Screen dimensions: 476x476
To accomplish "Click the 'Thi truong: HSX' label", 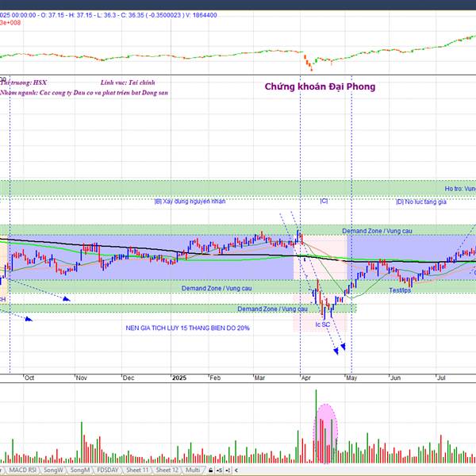I will coord(23,83).
